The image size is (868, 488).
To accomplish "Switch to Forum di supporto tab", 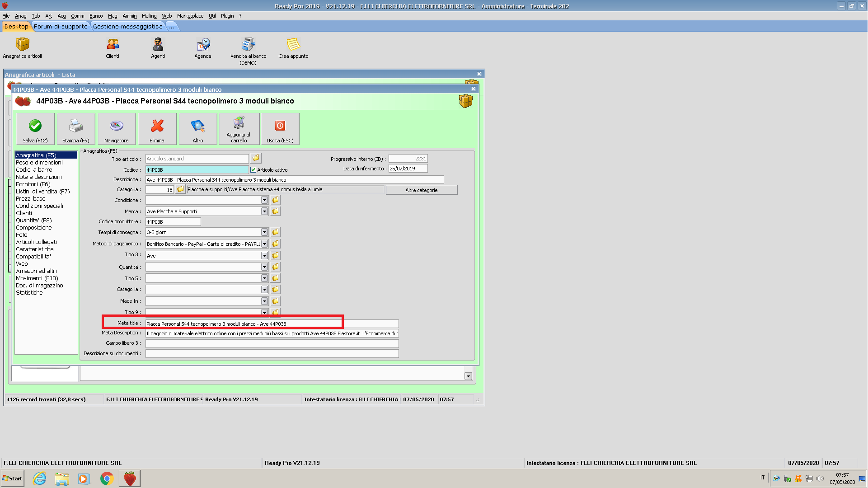I will tap(61, 27).
